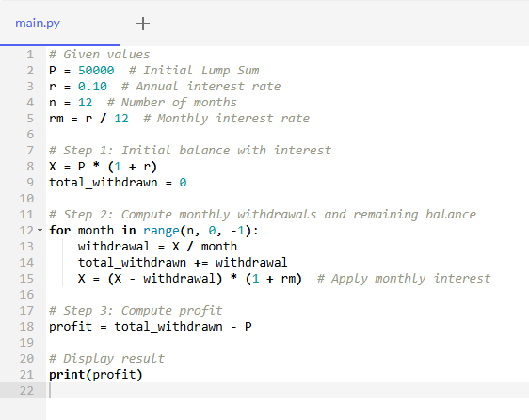Screen dimensions: 529x420
Task: Click the 'Step 3: Compute profit' comment
Action: point(136,311)
